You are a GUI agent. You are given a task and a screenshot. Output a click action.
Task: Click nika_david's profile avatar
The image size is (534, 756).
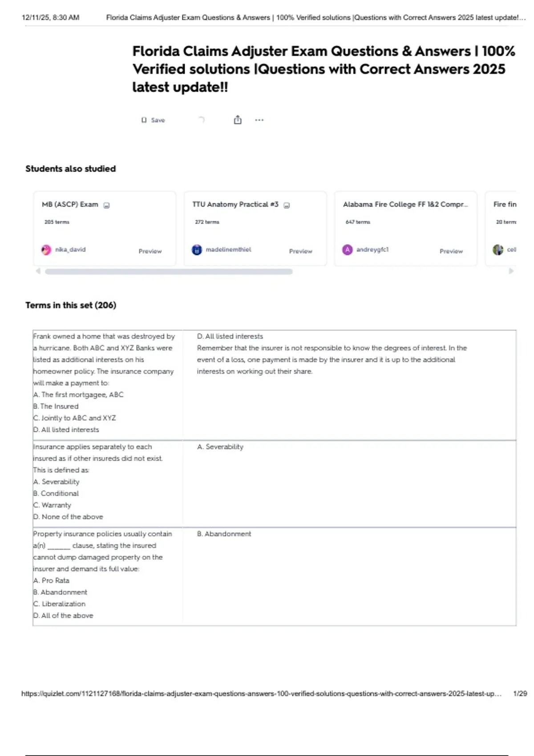46,250
